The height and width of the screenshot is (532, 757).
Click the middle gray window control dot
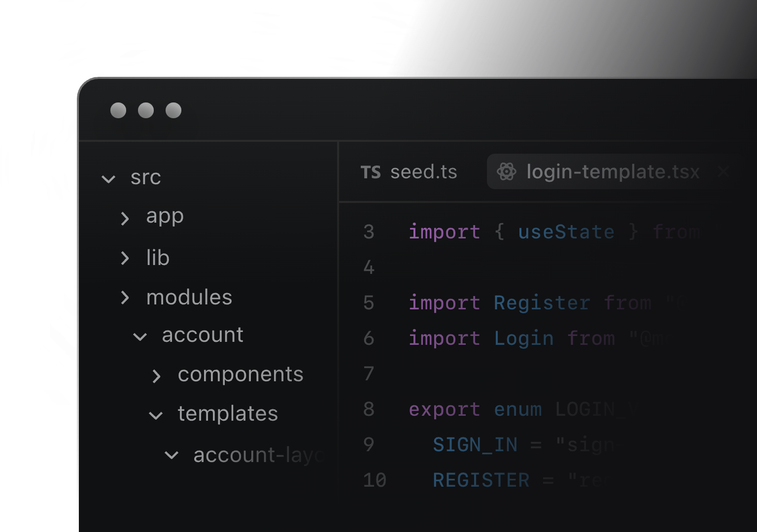coord(146,110)
